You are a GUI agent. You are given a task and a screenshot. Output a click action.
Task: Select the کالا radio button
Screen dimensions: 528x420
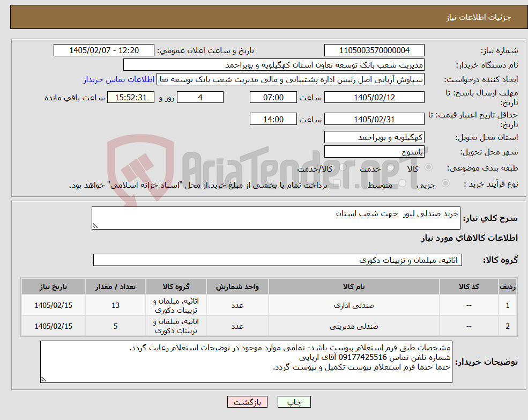click(429, 167)
